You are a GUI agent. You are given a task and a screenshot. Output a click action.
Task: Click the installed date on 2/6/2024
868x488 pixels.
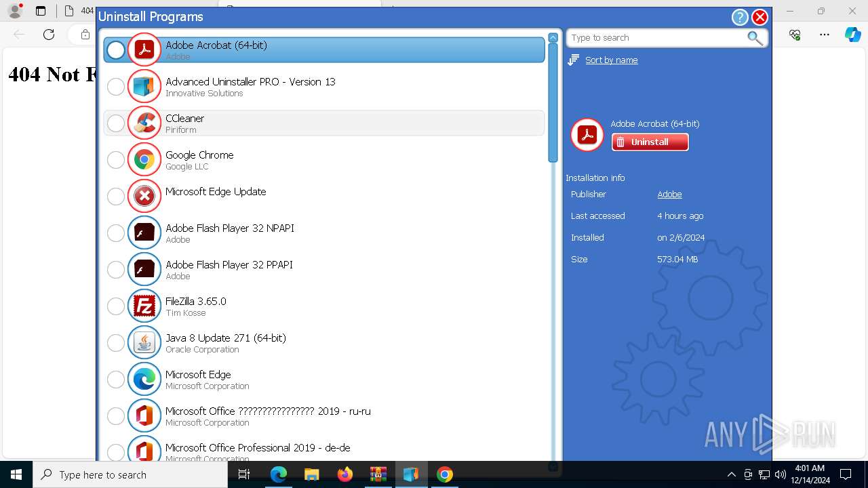coord(681,238)
